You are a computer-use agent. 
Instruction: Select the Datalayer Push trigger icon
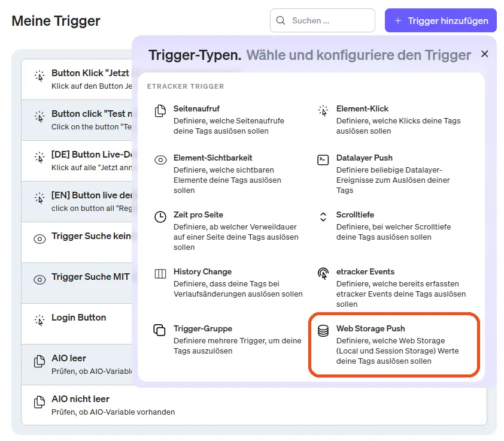[x=322, y=159]
